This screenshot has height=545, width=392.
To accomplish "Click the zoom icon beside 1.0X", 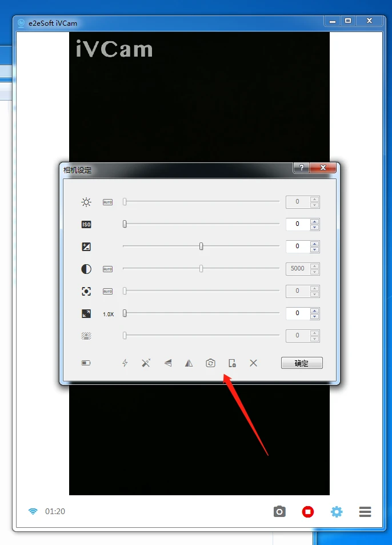I will pos(86,313).
